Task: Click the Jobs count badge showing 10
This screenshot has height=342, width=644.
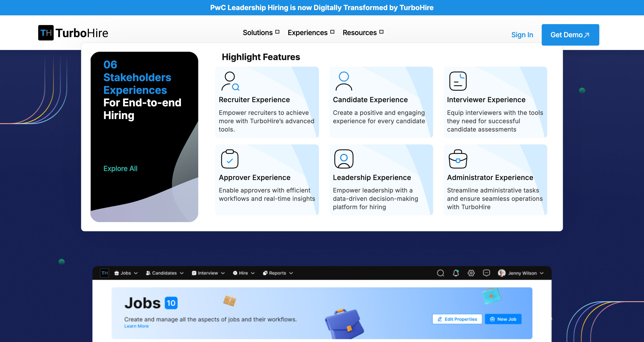Action: 171,303
